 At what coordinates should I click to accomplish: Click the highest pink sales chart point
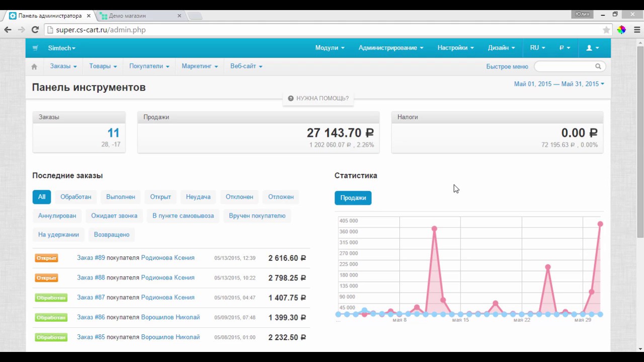(x=600, y=224)
